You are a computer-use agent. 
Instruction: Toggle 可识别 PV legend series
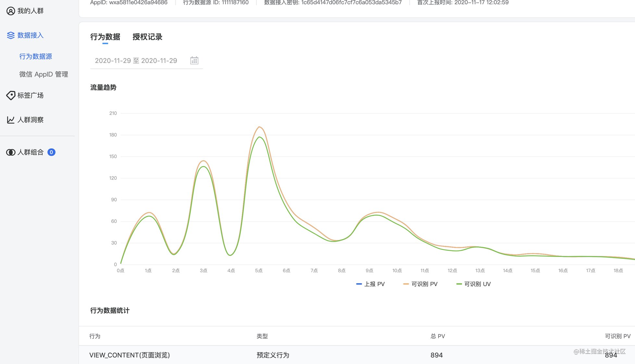click(x=420, y=284)
